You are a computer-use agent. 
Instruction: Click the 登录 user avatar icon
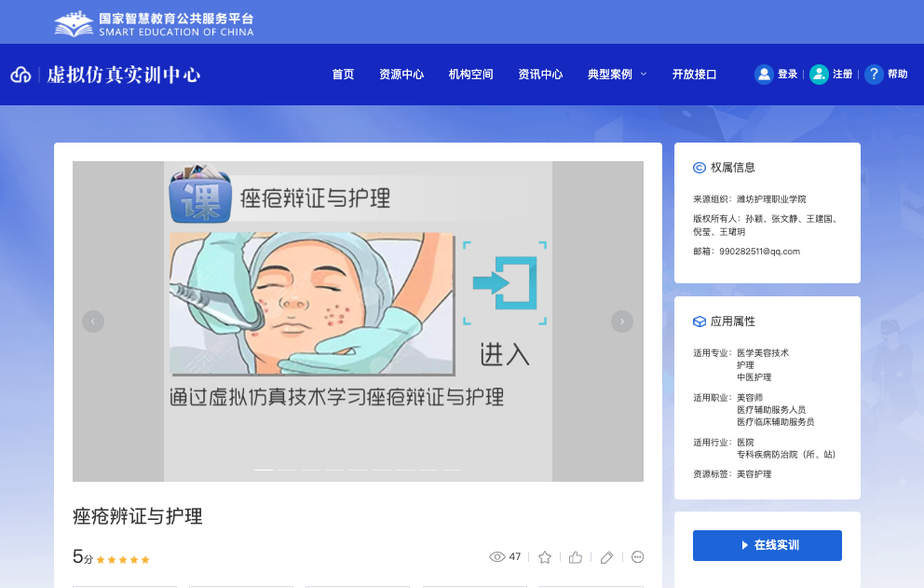click(764, 75)
